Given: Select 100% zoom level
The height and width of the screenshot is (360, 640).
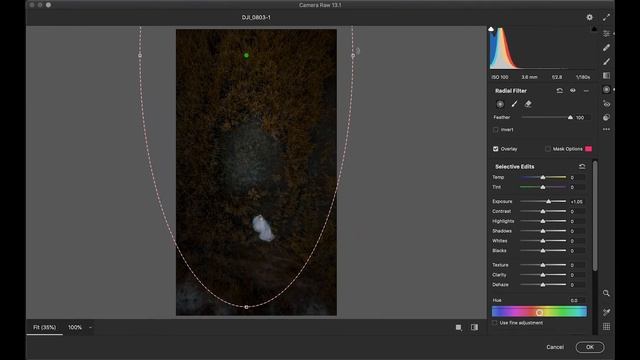Looking at the screenshot, I should (75, 327).
